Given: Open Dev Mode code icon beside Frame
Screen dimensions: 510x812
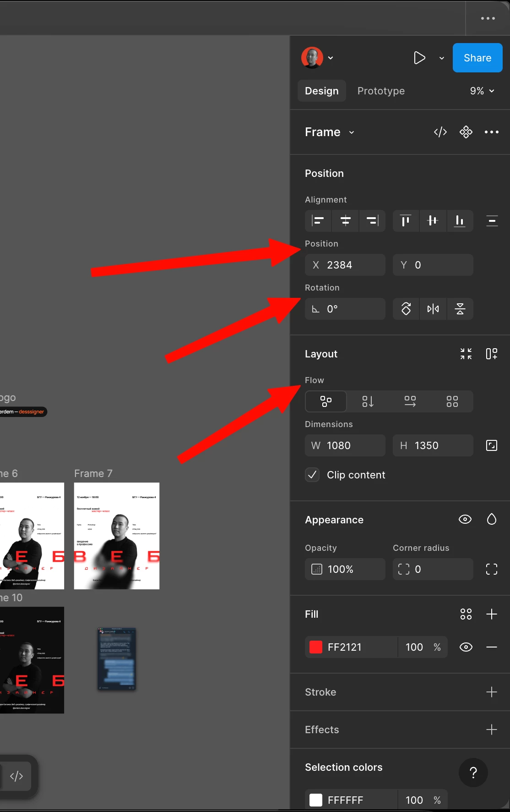Looking at the screenshot, I should click(x=440, y=132).
